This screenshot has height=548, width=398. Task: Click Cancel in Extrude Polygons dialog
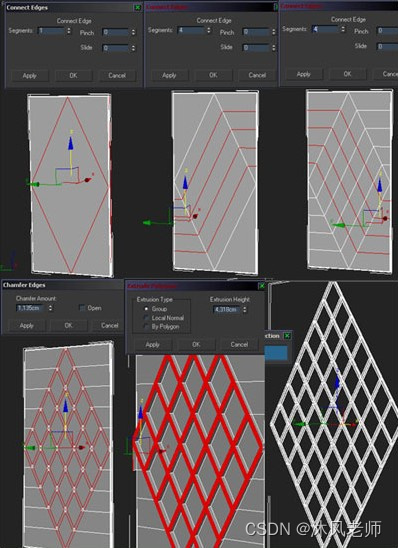click(239, 345)
